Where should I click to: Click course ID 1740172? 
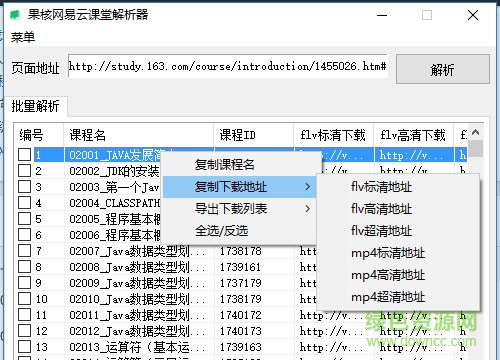click(x=241, y=315)
